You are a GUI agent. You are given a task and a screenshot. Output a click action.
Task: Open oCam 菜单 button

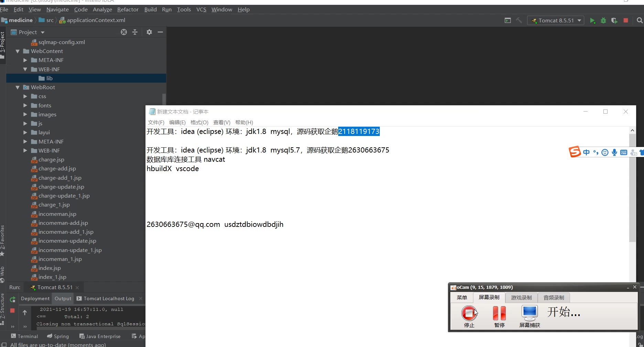[462, 298]
